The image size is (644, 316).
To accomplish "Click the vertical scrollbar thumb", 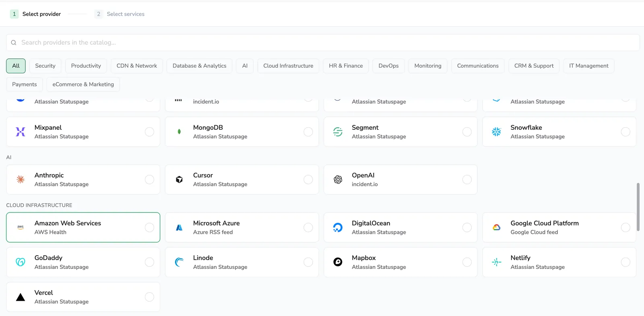I will (638, 207).
